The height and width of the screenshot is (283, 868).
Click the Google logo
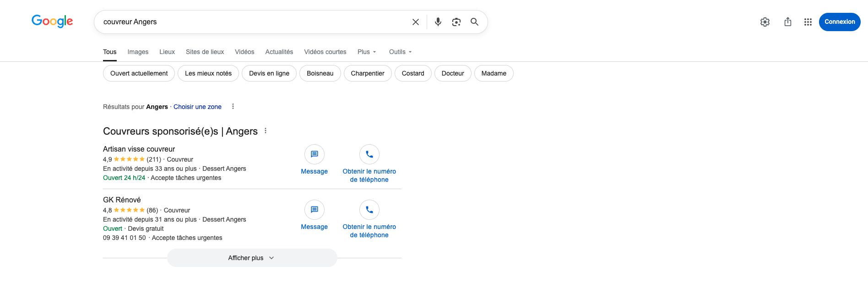coord(52,21)
